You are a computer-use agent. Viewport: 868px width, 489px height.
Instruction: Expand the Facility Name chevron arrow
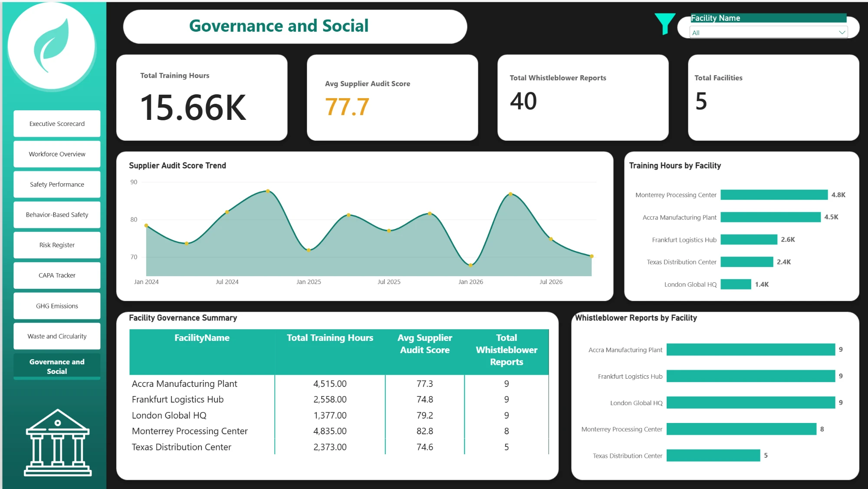pos(842,33)
